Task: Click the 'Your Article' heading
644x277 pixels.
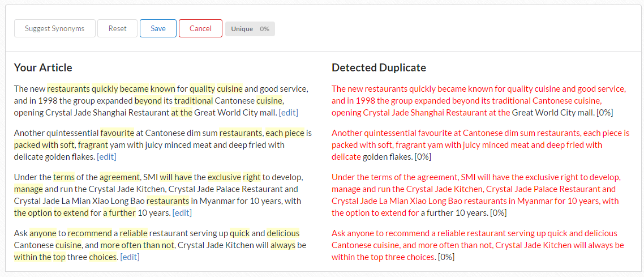Action: tap(43, 68)
